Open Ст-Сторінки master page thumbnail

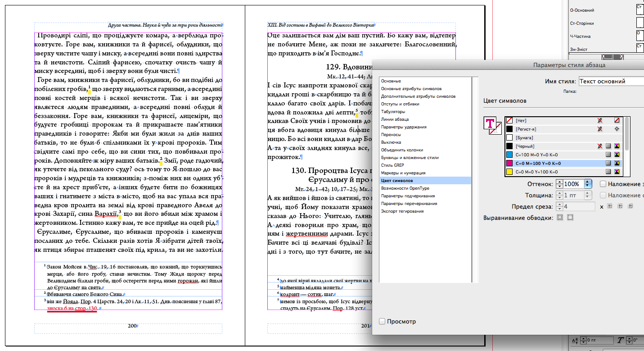639,23
